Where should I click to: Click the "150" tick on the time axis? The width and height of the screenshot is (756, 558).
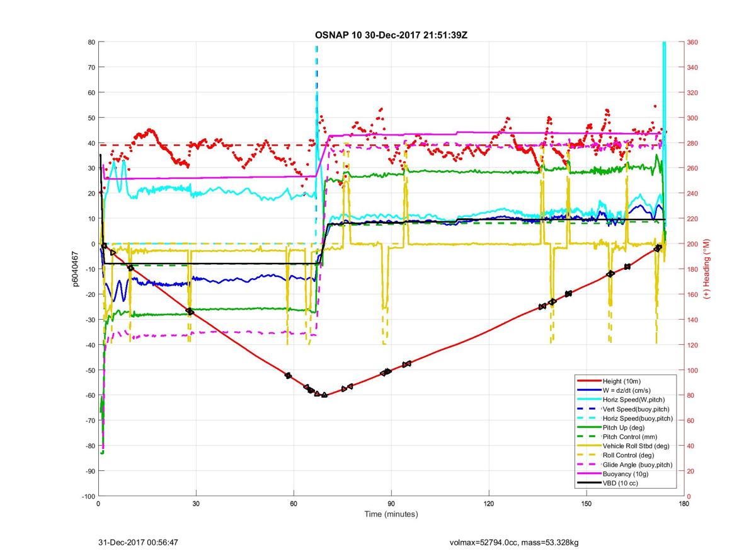[587, 503]
